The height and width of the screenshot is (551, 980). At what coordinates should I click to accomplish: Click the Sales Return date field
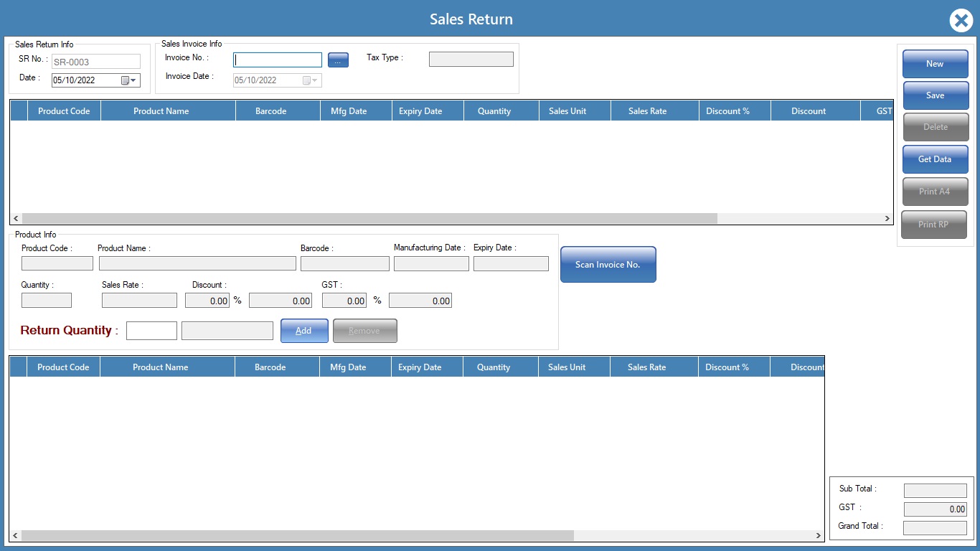pos(85,80)
